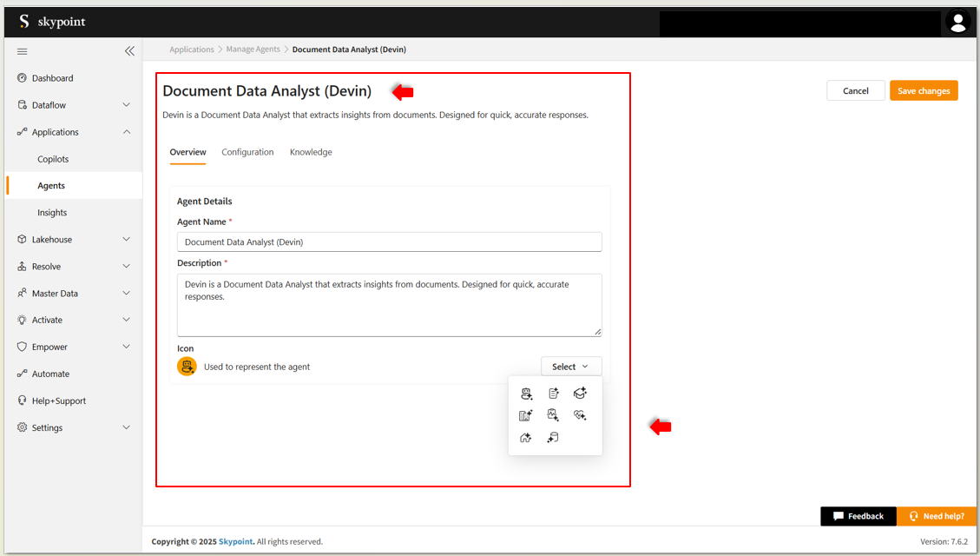Collapse sidebar with double-chevron icon
Viewport: 980px width, 556px height.
[x=129, y=51]
